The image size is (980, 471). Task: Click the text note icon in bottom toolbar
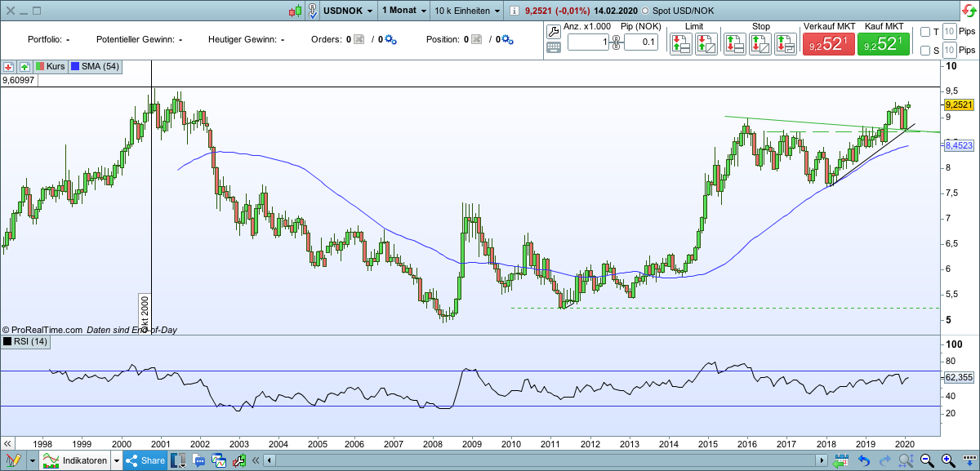click(198, 460)
